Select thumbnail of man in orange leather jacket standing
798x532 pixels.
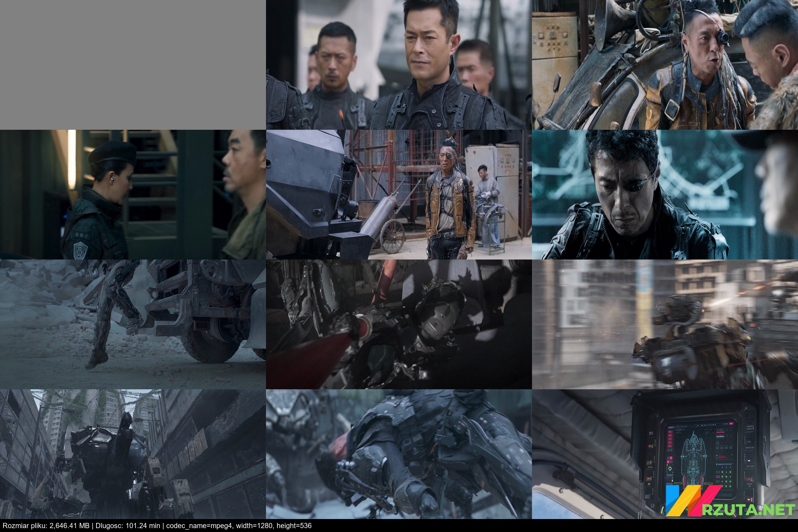(x=399, y=194)
